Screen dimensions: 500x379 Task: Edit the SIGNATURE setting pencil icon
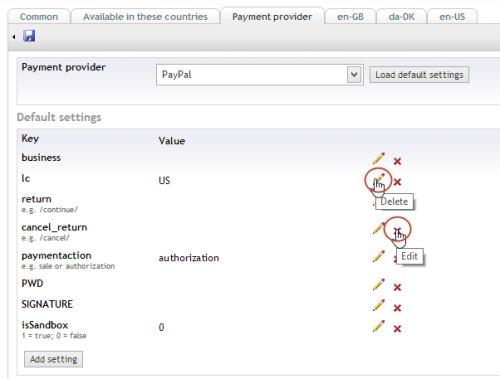[379, 305]
